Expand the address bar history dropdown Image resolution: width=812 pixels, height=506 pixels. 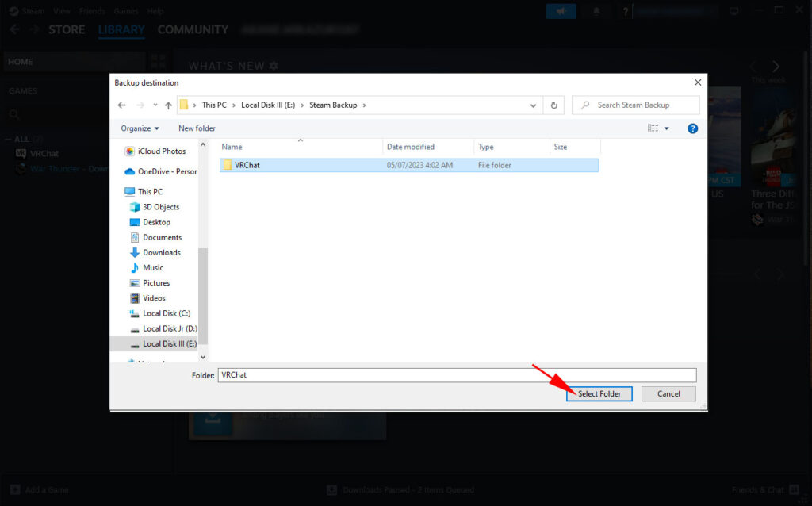point(533,105)
